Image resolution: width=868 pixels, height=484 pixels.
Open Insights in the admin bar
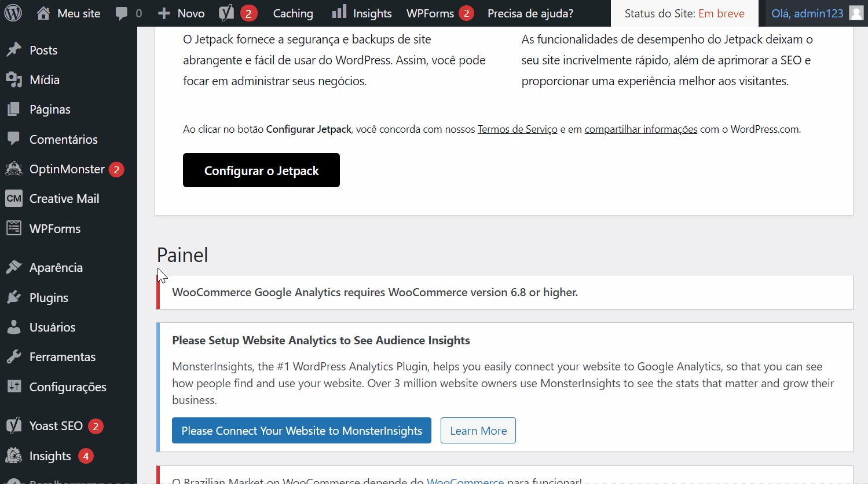coord(372,13)
